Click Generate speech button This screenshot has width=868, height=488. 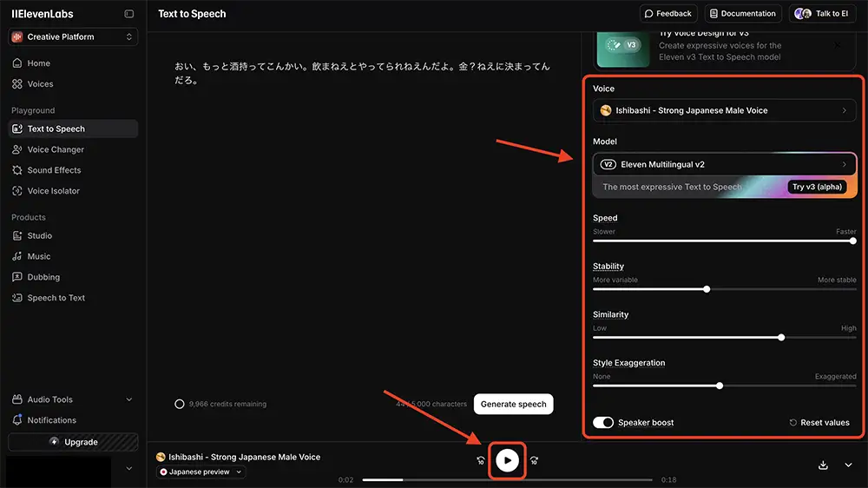coord(513,405)
